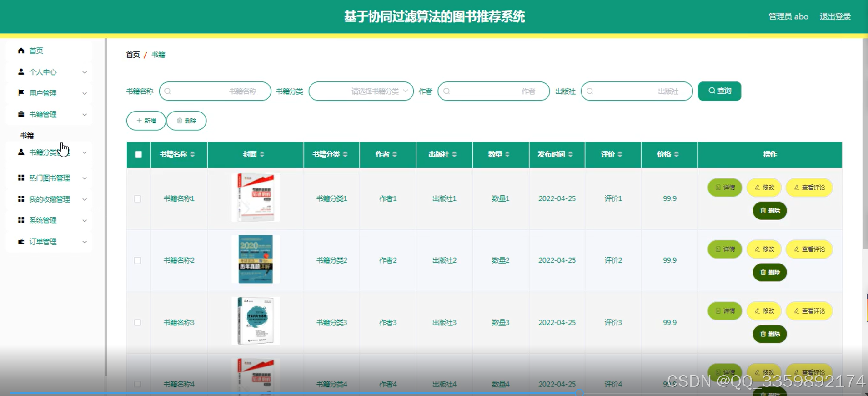Click 查看评论 for 书籍名称3
The height and width of the screenshot is (396, 868).
coord(809,311)
